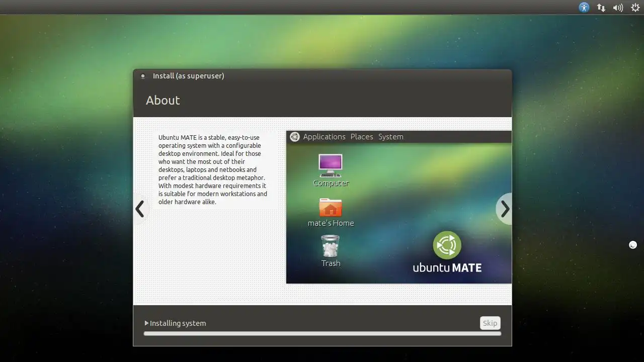This screenshot has width=644, height=362.
Task: Open the Places menu in slideshow
Action: coord(362,137)
